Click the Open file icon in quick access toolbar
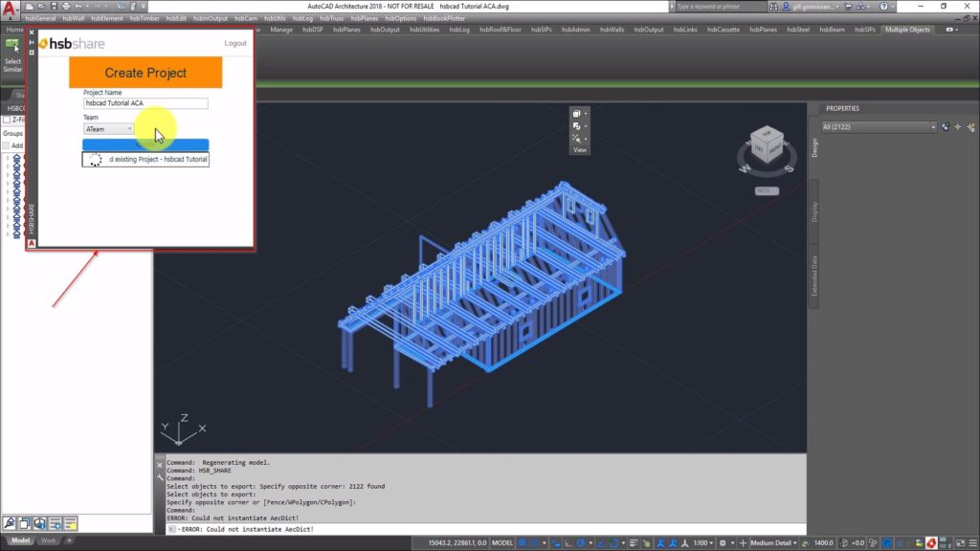The image size is (980, 551). click(42, 7)
